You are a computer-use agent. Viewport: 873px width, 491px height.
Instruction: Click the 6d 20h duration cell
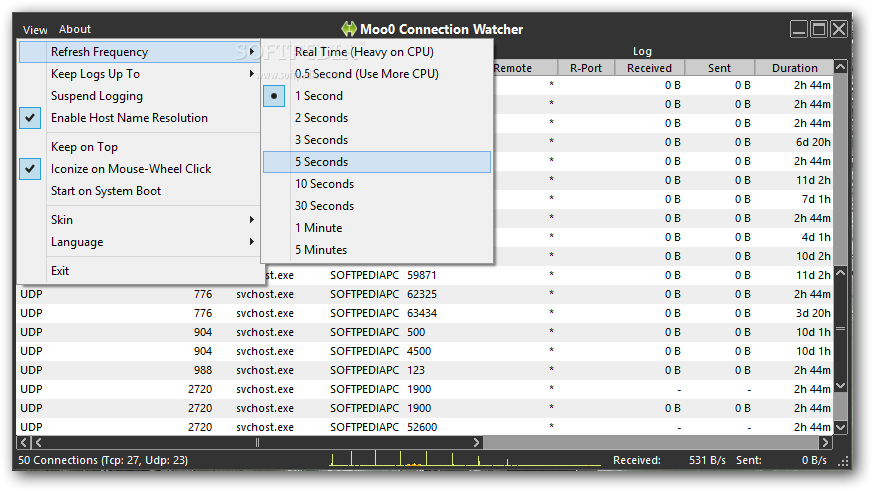tap(813, 142)
